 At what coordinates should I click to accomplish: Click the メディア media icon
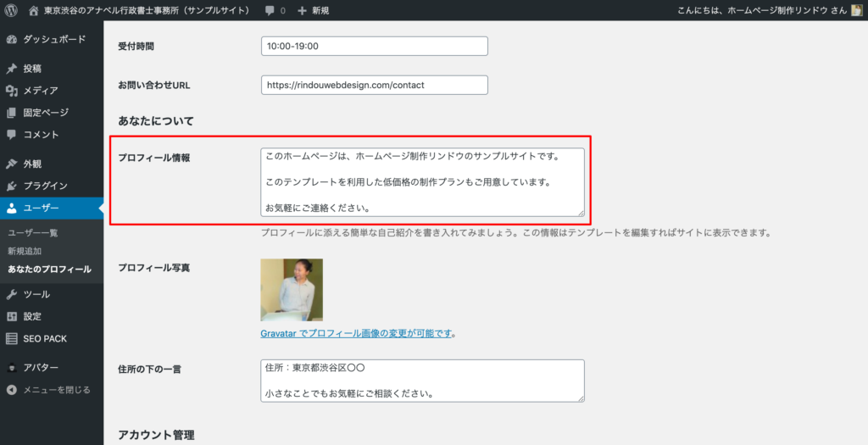tap(11, 91)
